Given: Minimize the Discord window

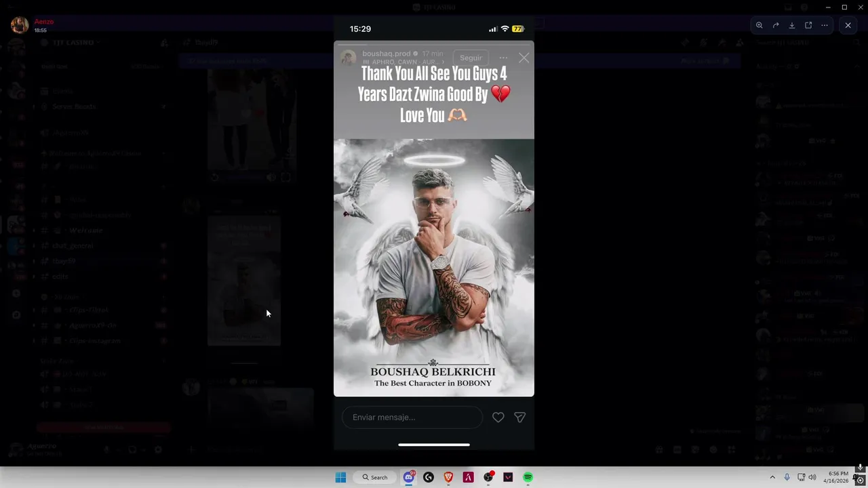Looking at the screenshot, I should click(828, 7).
